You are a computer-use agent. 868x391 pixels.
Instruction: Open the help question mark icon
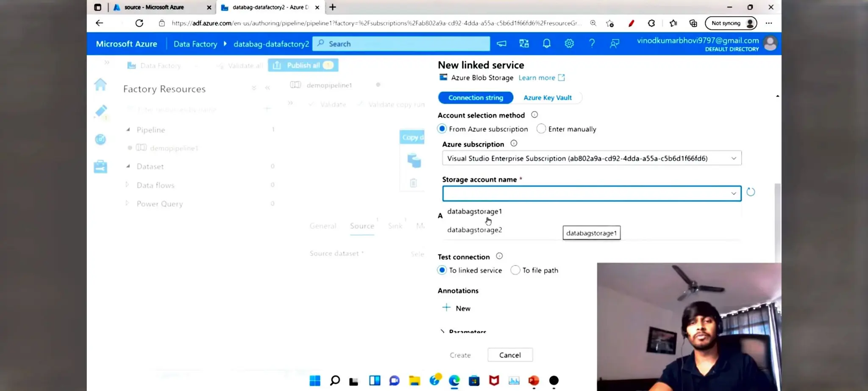click(x=592, y=44)
